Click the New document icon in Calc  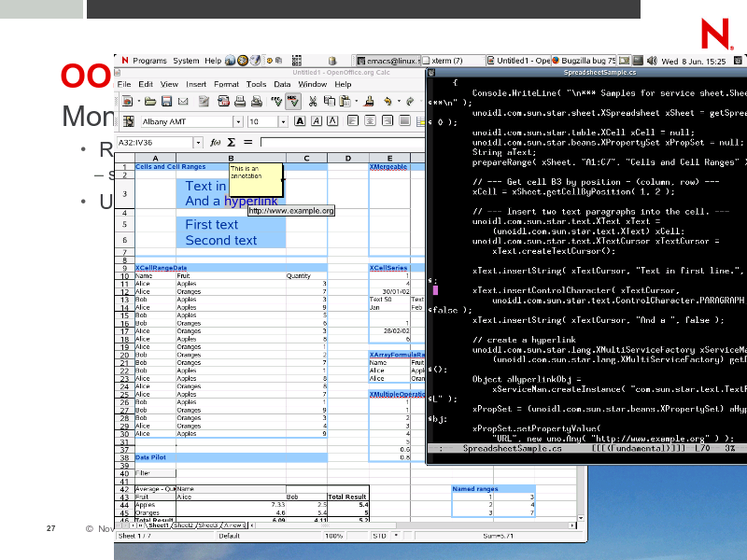(127, 101)
